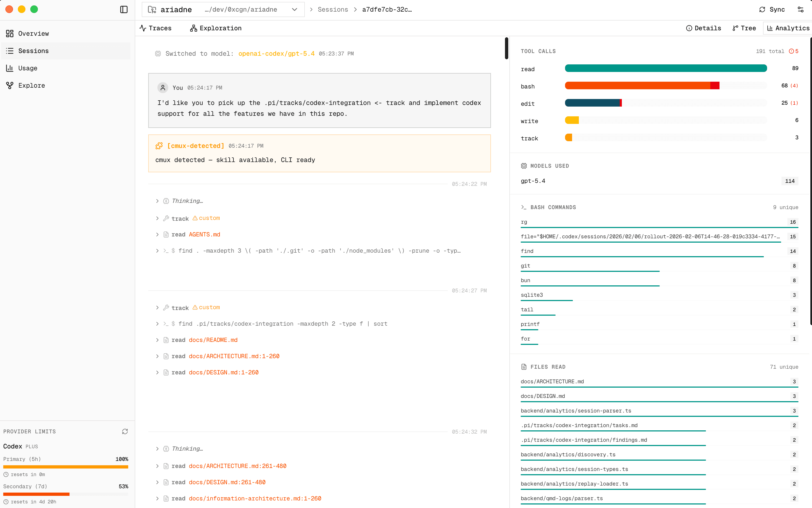
Task: Open docs/DESIGN.md:1-260 link
Action: point(223,372)
